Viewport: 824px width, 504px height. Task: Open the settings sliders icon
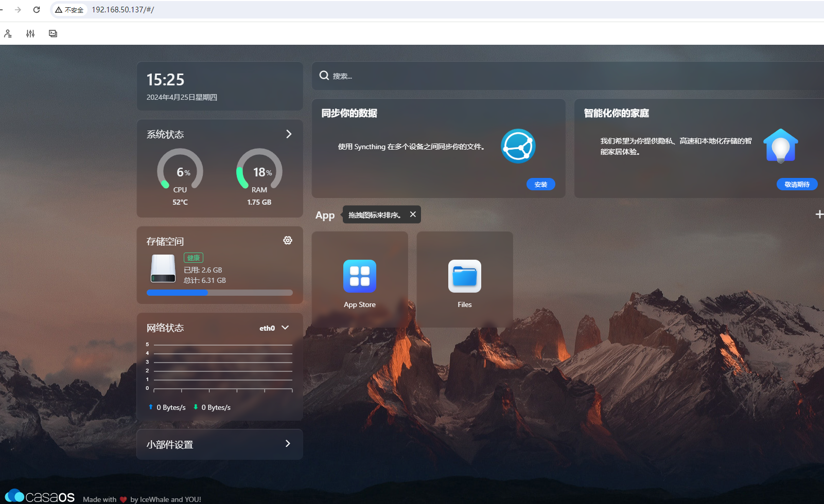(x=30, y=33)
